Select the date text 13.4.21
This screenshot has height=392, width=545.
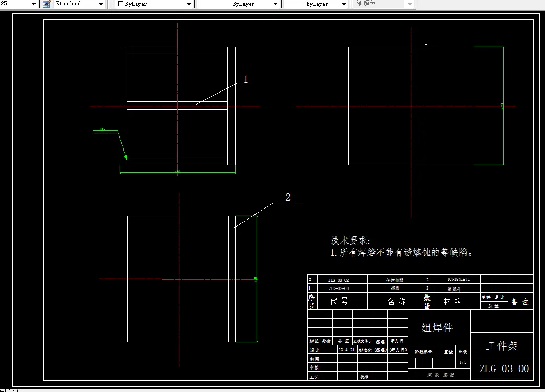click(346, 350)
